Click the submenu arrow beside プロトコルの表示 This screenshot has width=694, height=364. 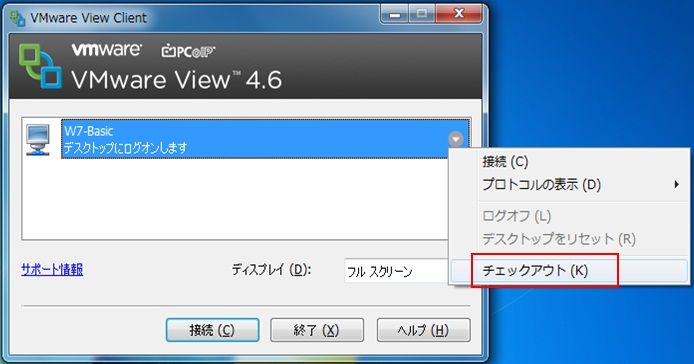coord(676,184)
